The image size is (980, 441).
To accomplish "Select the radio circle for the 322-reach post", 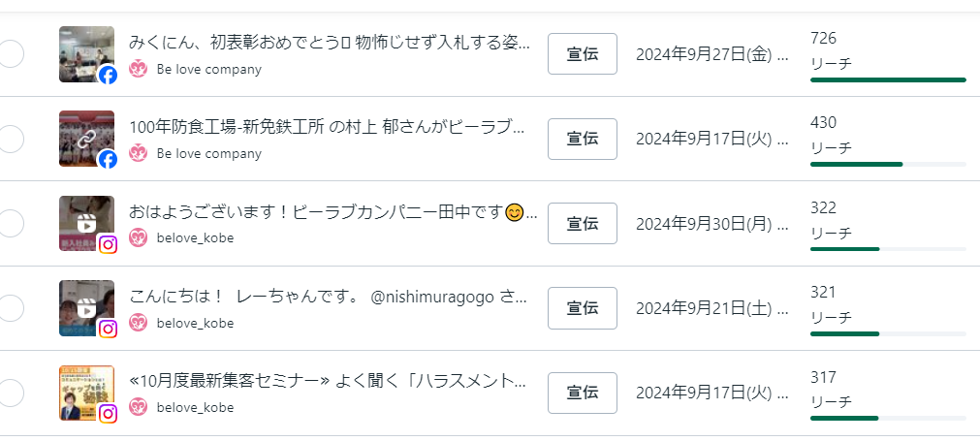I will [11, 223].
